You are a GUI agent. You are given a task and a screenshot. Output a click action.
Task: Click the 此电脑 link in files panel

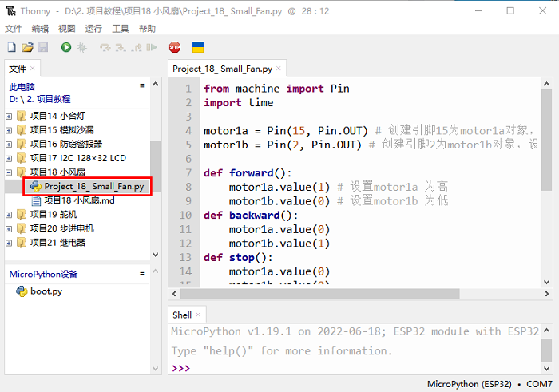click(22, 87)
